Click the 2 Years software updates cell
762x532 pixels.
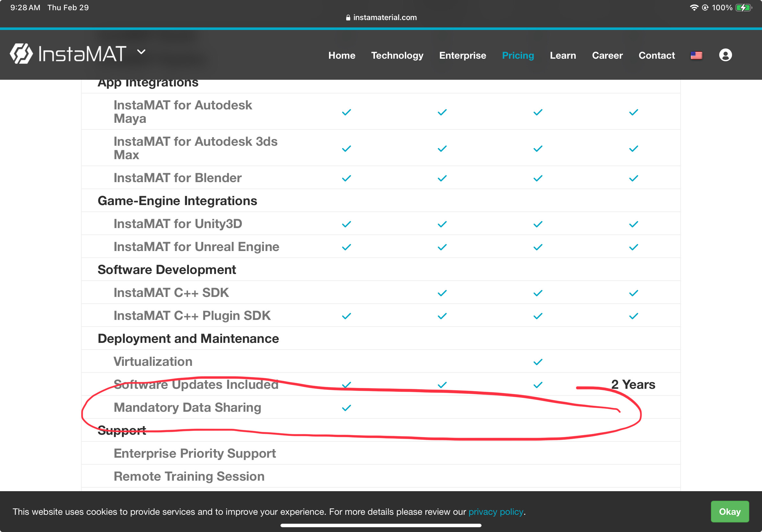point(633,384)
